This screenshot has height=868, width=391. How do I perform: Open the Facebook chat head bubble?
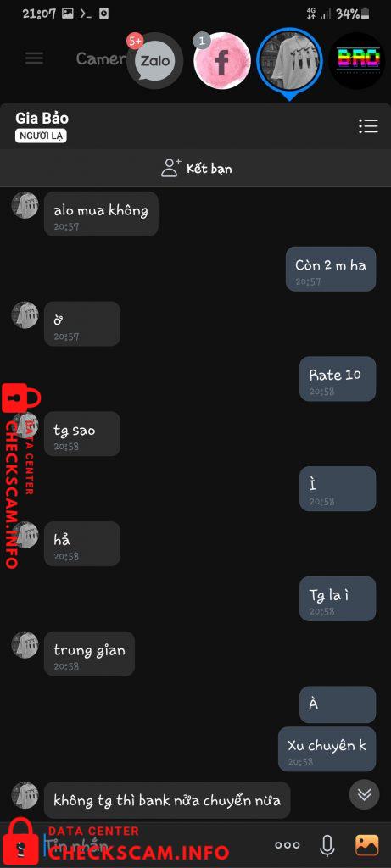(222, 61)
